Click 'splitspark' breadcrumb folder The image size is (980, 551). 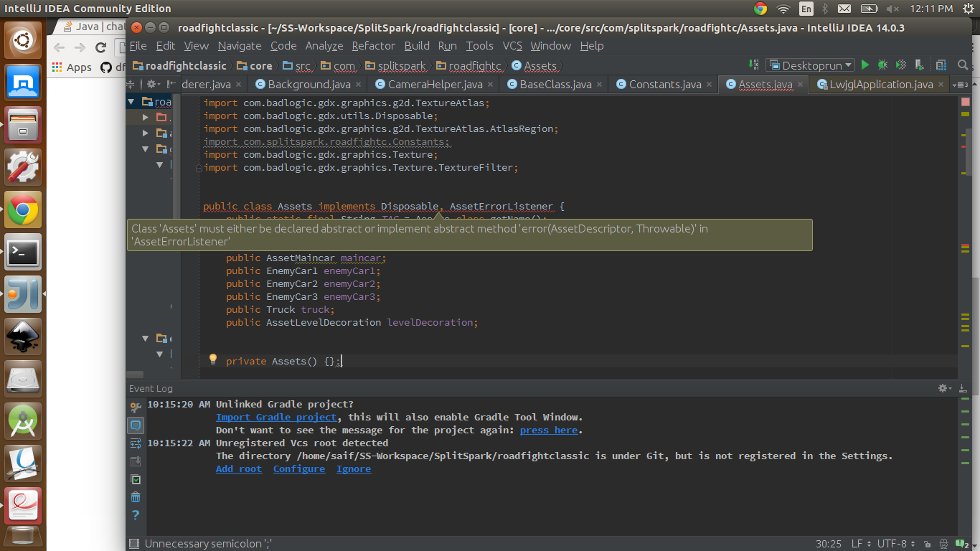[x=395, y=65]
